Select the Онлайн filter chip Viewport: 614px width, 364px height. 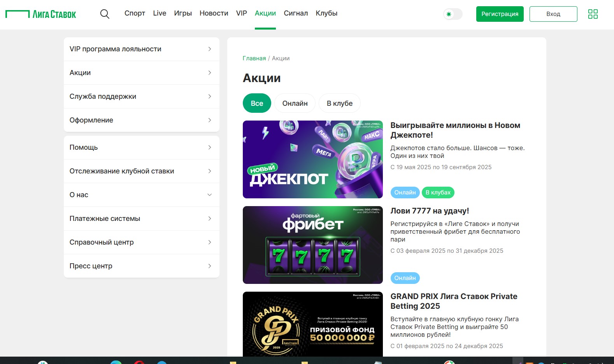point(295,103)
